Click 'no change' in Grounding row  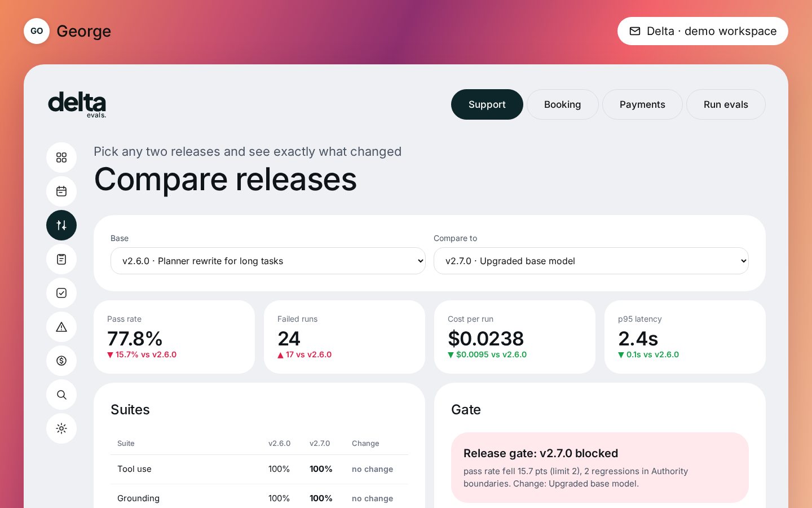(x=372, y=498)
